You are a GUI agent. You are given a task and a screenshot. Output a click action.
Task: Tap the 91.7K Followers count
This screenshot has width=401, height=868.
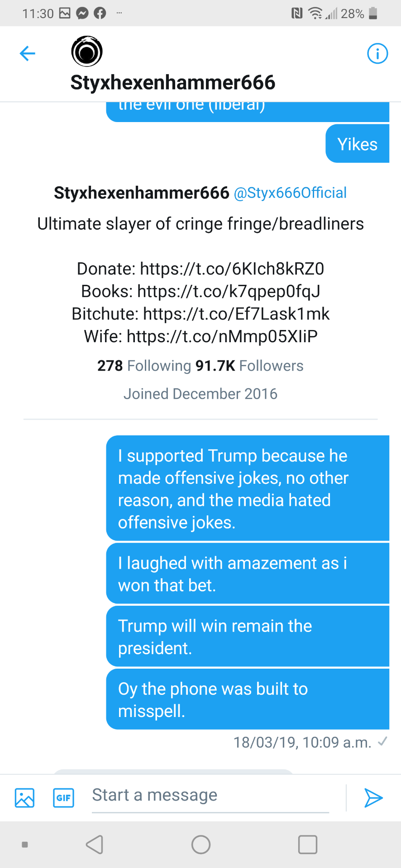click(249, 366)
